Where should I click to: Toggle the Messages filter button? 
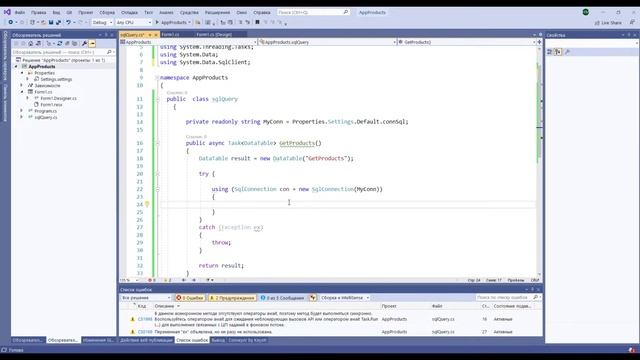282,298
